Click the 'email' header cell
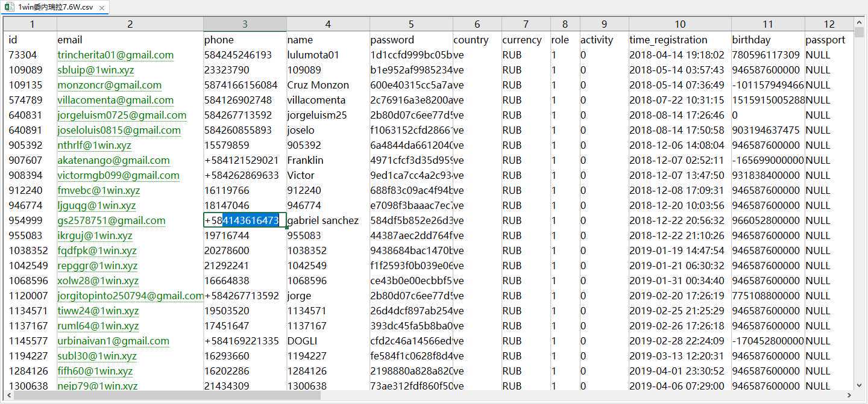 (x=130, y=40)
